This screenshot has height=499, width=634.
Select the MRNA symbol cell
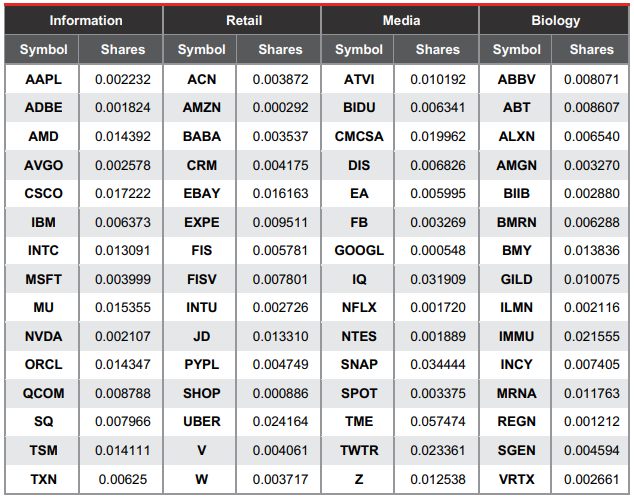tap(515, 393)
